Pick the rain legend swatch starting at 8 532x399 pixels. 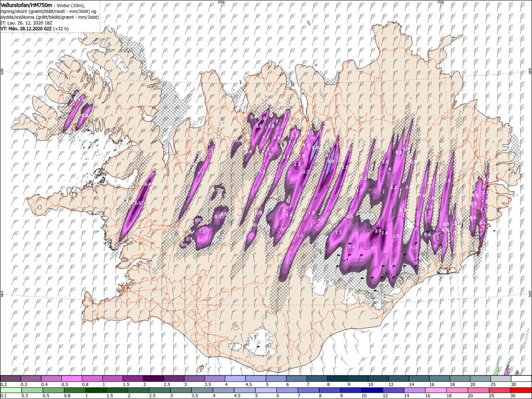click(x=330, y=390)
